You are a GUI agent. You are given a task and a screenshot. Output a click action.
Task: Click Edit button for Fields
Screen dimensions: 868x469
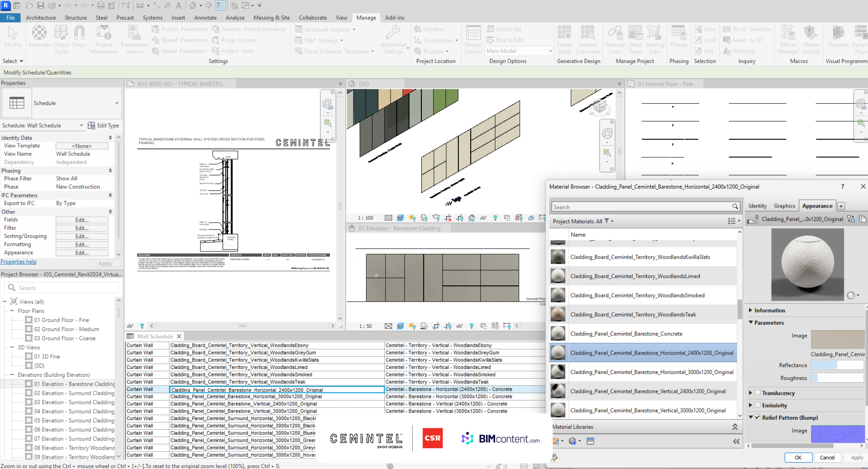pos(82,220)
